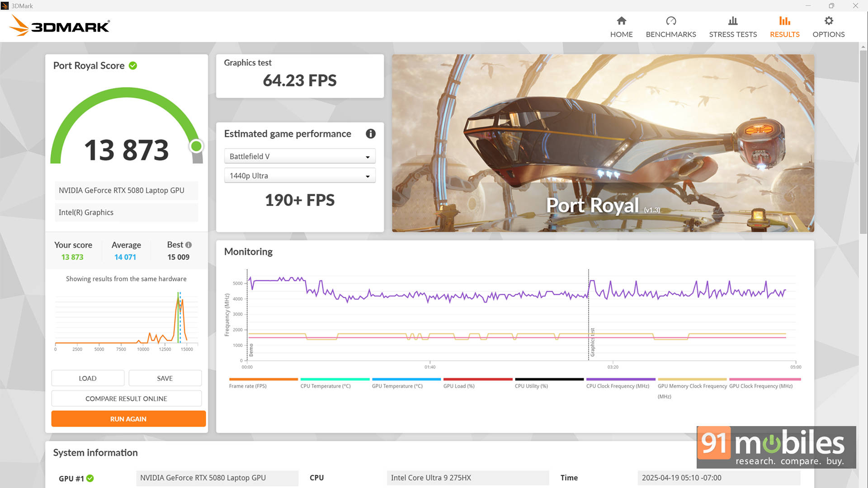Open the Options gear icon
868x488 pixels.
pos(828,21)
